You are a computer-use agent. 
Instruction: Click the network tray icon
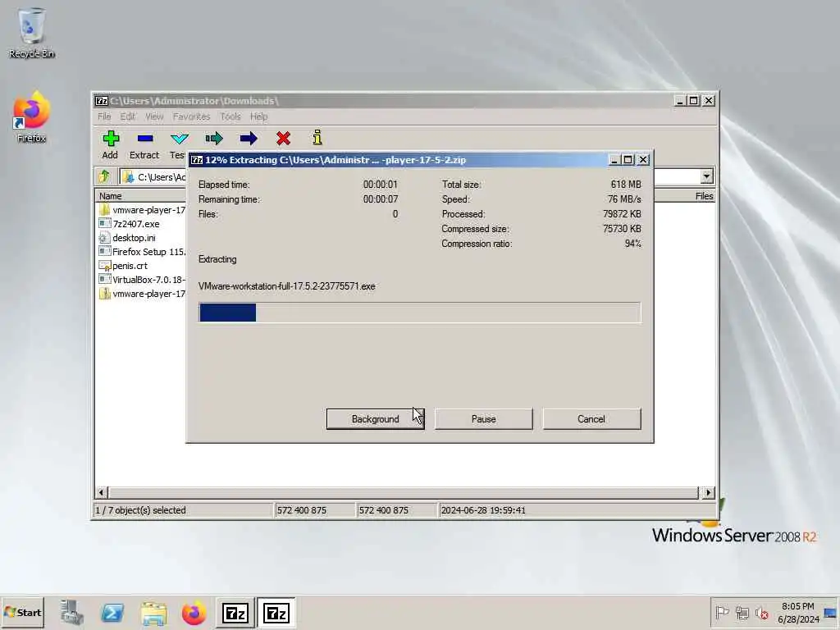(742, 612)
